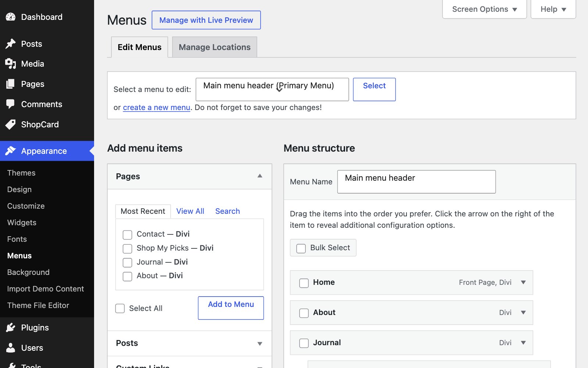
Task: Open Theme File Editor submenu item
Action: pyautogui.click(x=38, y=305)
